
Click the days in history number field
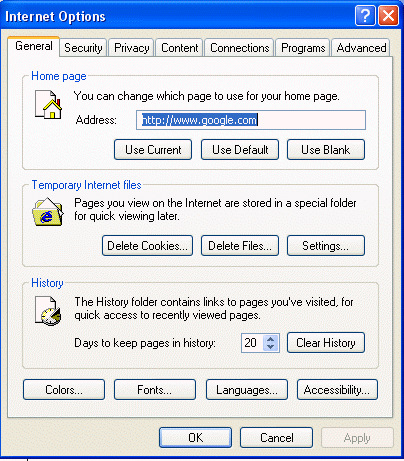[252, 343]
